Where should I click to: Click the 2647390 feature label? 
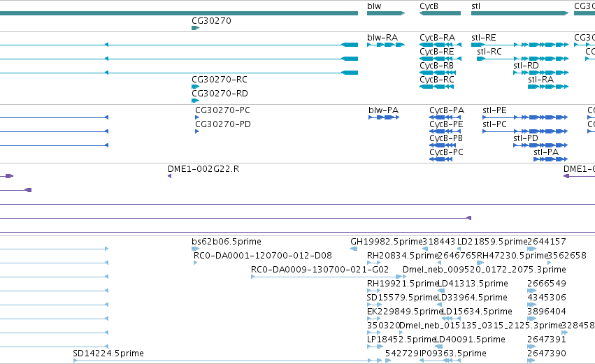547,353
